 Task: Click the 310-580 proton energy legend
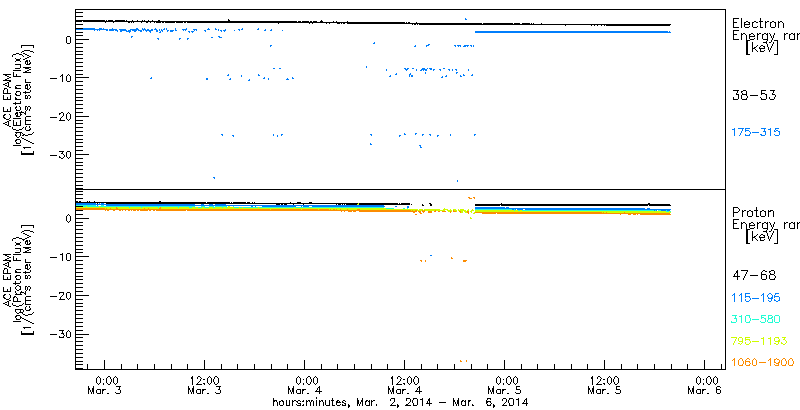click(756, 320)
